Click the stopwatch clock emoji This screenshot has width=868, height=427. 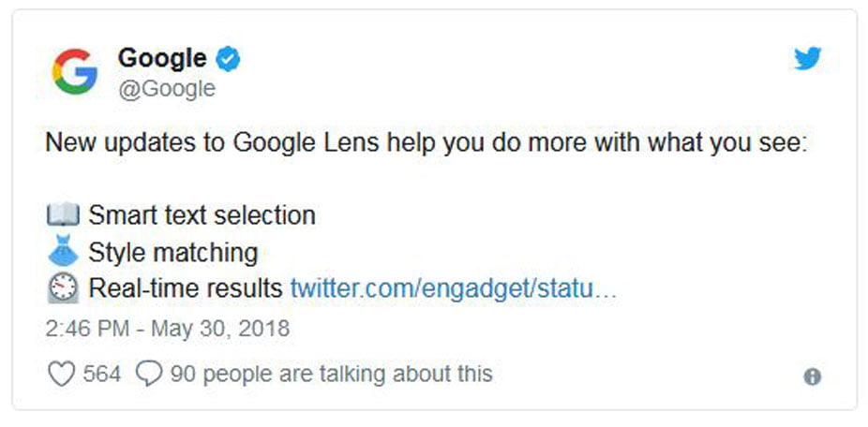[x=63, y=288]
